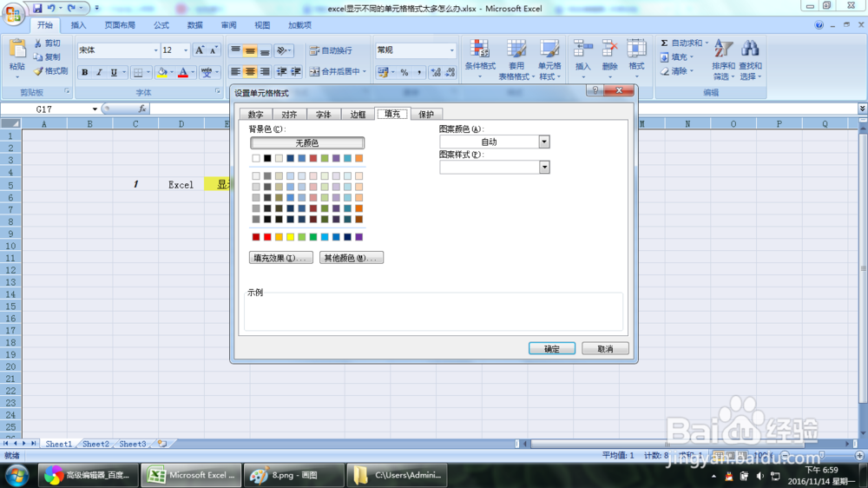
Task: Click the OK (确定) button
Action: pos(552,348)
